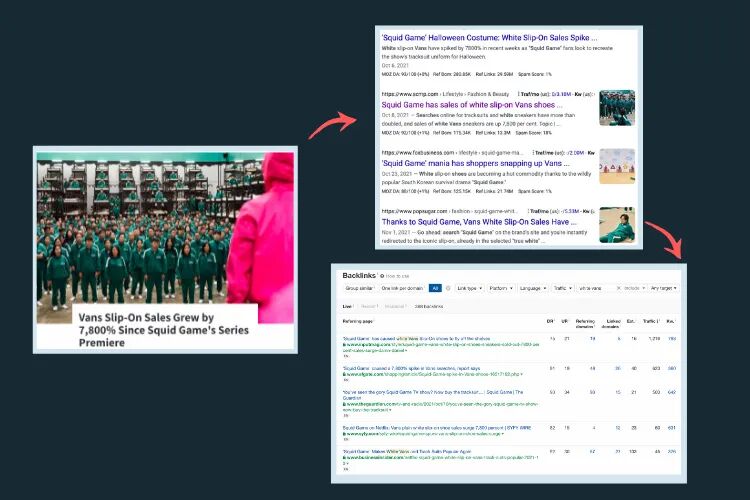Viewport: 750px width, 500px height.
Task: Select the All filter button in Backlinks
Action: [435, 288]
